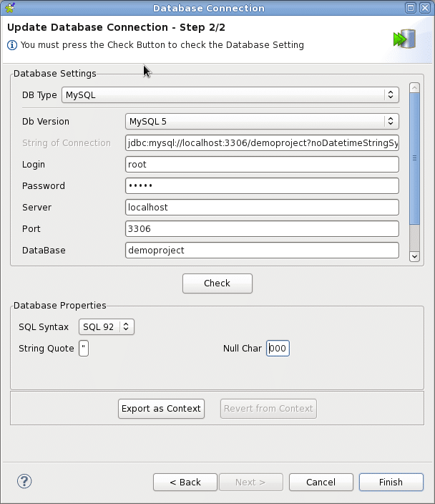Cancel the database connection update
Viewport: 435px width, 504px height.
coord(321,482)
